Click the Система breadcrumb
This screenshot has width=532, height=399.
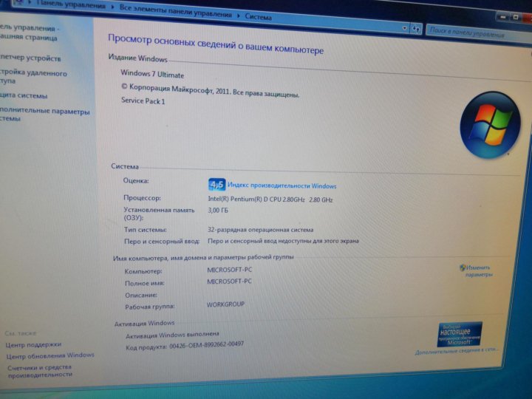click(258, 16)
